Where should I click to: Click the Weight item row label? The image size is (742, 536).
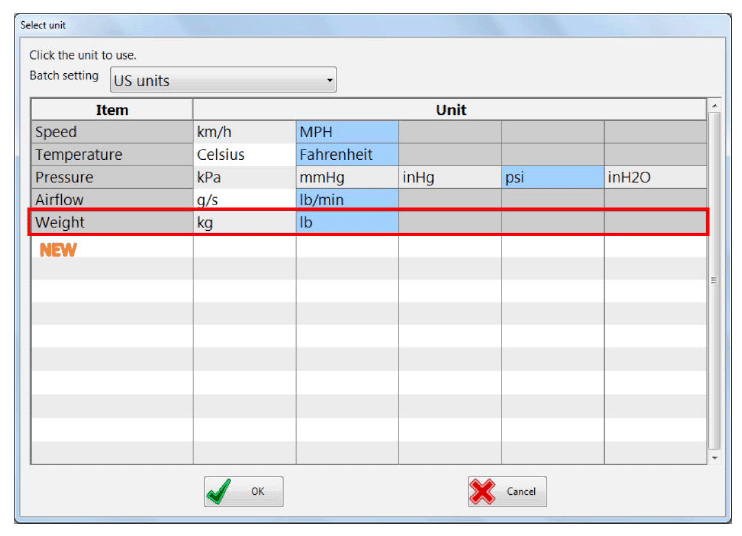click(112, 223)
